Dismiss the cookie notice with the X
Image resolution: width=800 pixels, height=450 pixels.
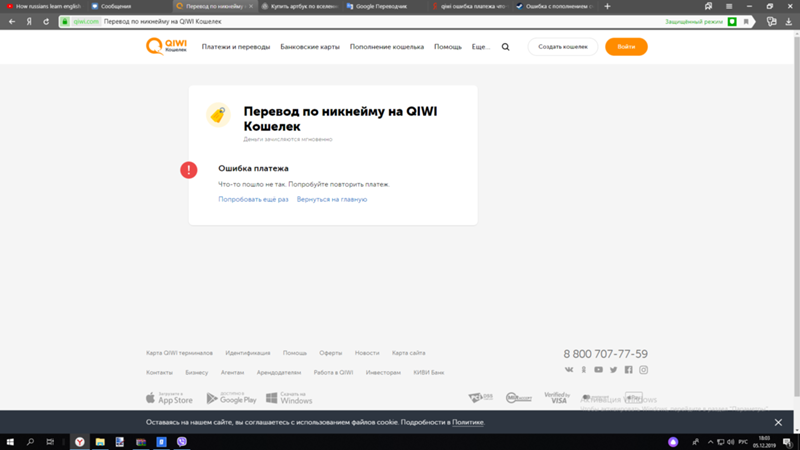point(778,423)
